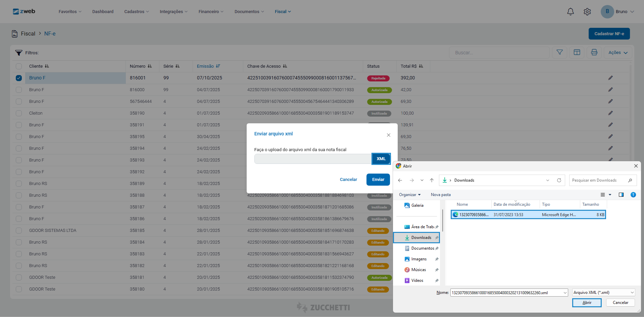Check the select-all header checkbox
The height and width of the screenshot is (317, 644).
tap(19, 66)
